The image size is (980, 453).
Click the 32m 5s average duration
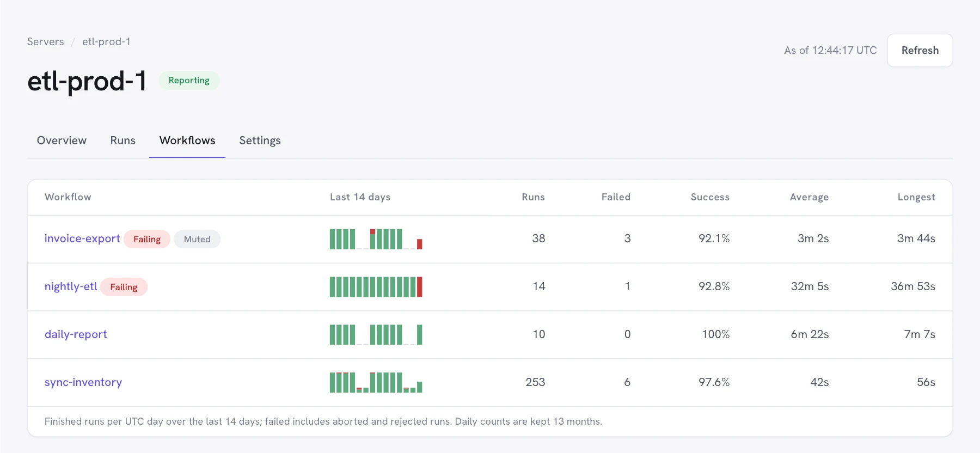click(x=810, y=286)
